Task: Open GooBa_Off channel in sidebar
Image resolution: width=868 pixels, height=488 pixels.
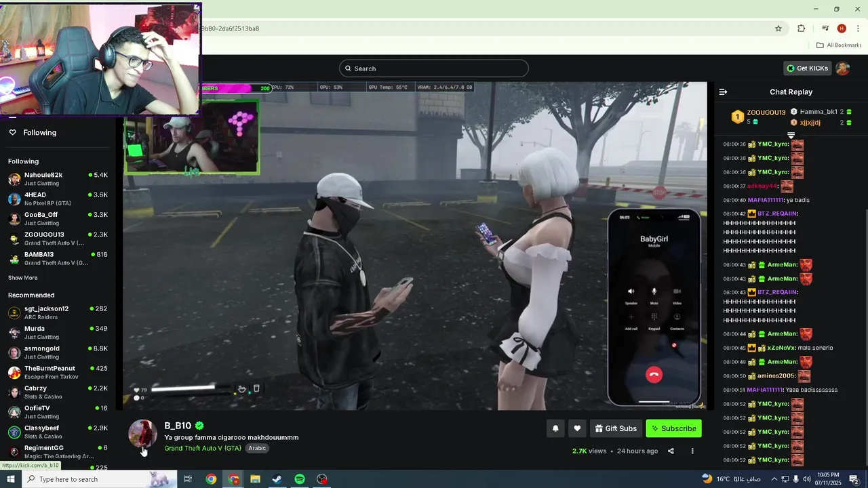Action: pyautogui.click(x=58, y=218)
